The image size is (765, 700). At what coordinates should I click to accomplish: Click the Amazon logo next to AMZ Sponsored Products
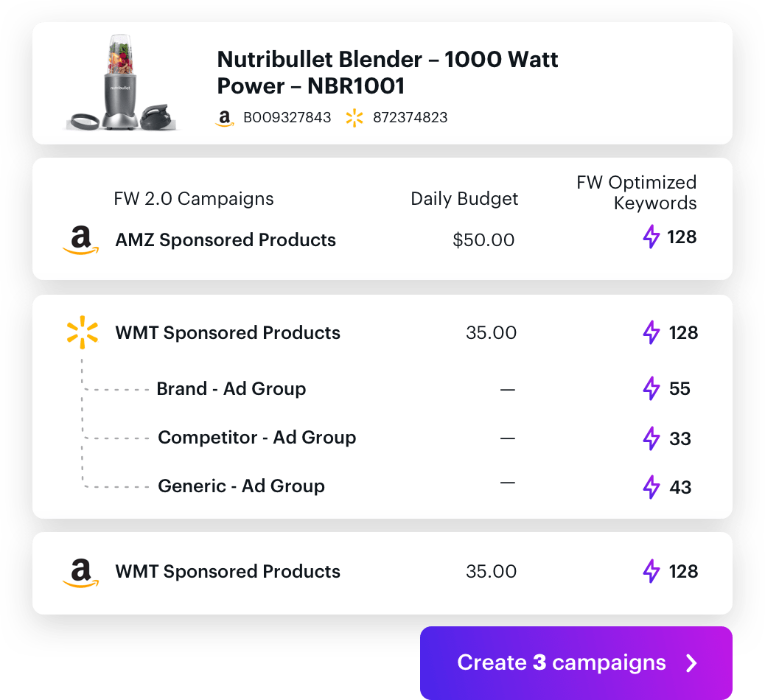(x=81, y=240)
